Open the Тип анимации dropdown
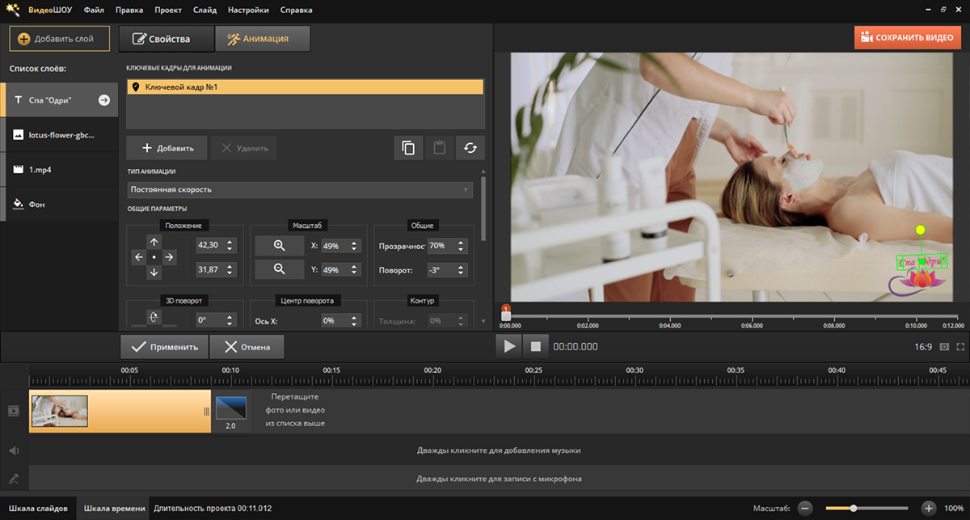970x520 pixels. point(300,190)
